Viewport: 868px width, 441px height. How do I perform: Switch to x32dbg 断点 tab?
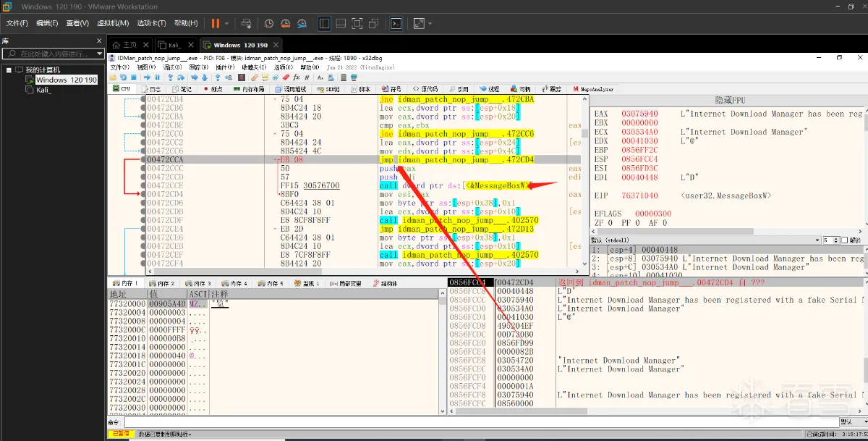coord(213,89)
